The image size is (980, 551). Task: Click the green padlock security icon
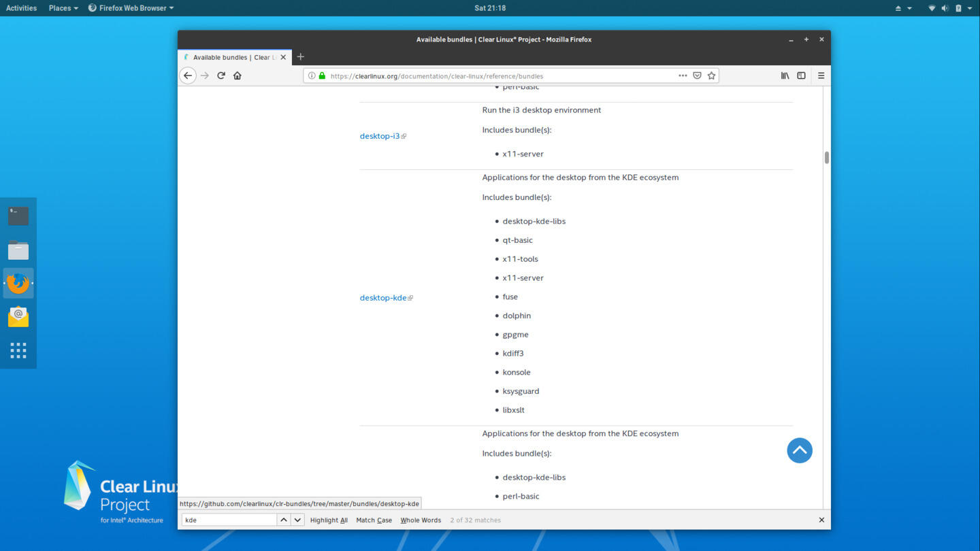coord(322,76)
